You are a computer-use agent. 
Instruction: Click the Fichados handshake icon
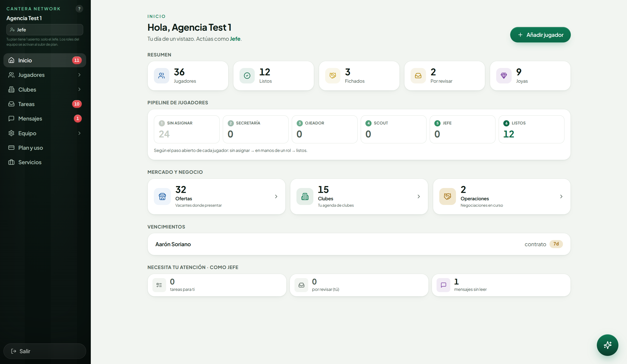pos(333,76)
